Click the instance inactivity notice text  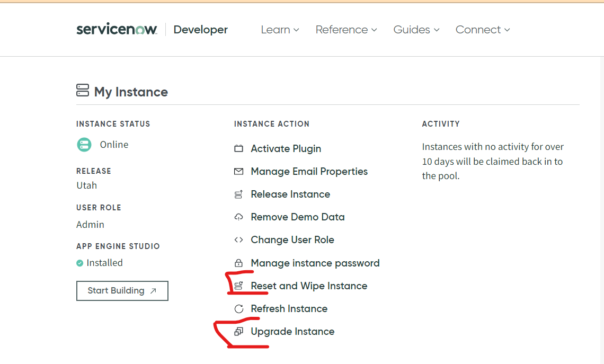coord(493,162)
